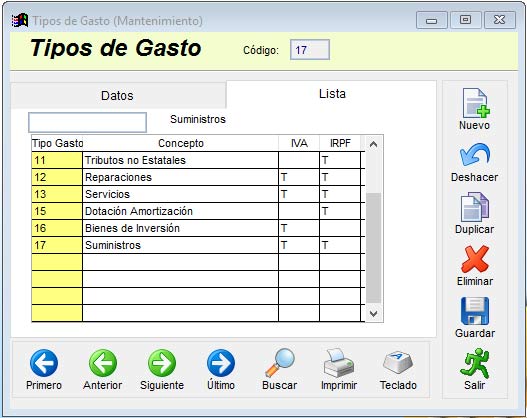This screenshot has width=527, height=418.
Task: Click the list scrollbar up arrow
Action: pos(373,144)
